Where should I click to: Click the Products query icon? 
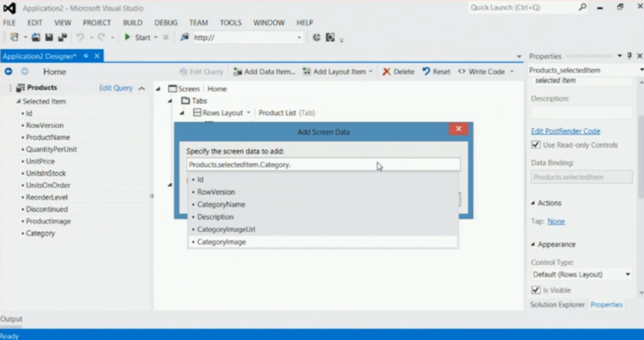20,88
